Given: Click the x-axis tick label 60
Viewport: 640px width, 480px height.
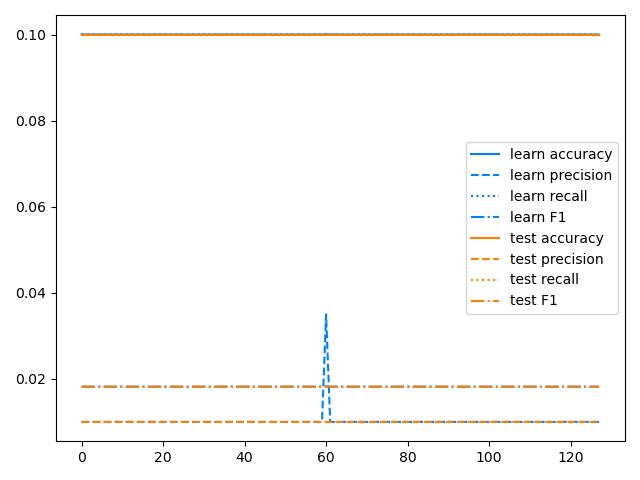Looking at the screenshot, I should click(x=326, y=458).
